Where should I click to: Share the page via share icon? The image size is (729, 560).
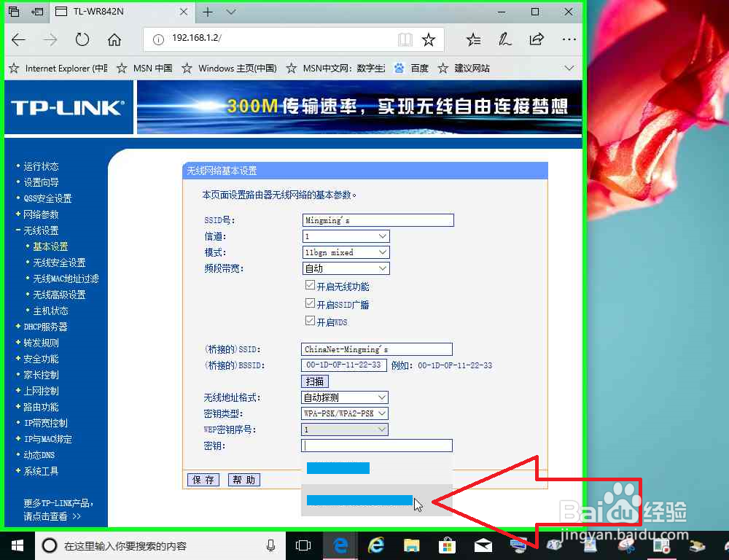click(x=537, y=39)
